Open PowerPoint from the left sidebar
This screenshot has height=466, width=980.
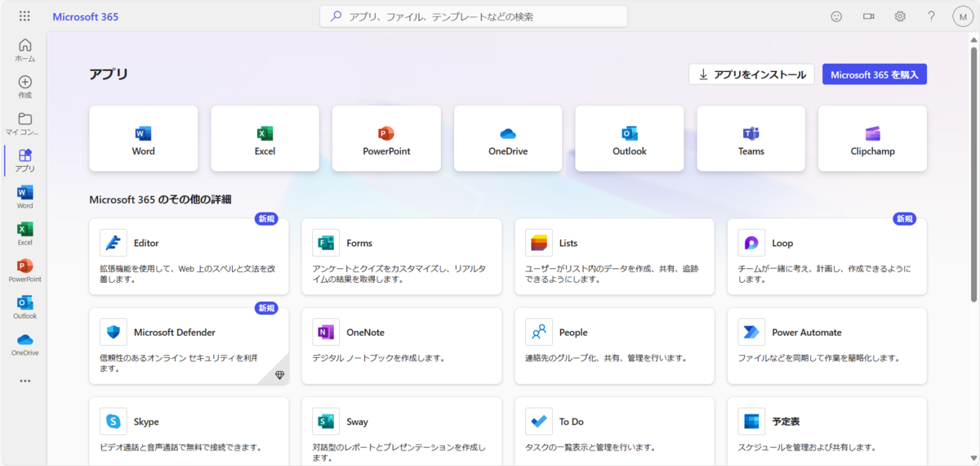(x=24, y=271)
